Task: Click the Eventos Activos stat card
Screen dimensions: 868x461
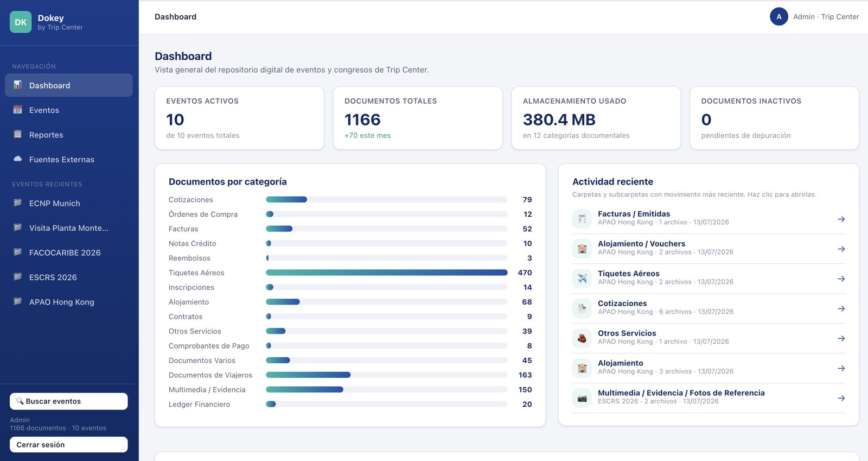Action: click(239, 118)
